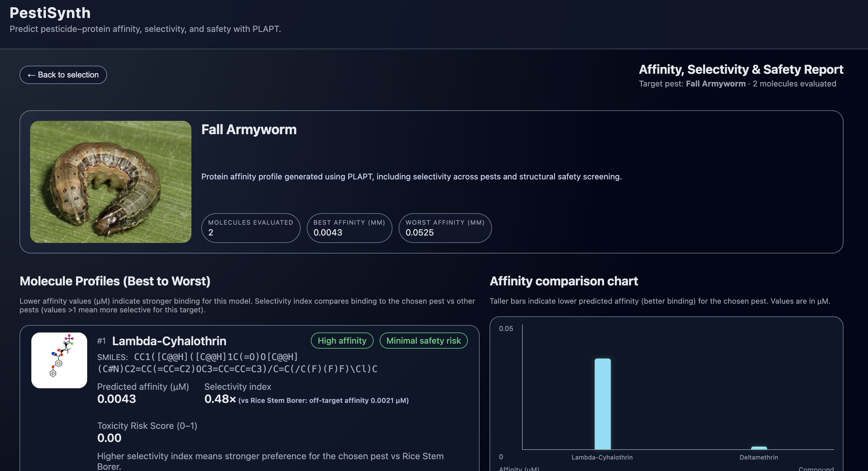Click the Toxicity Risk Score value 0.00
Image resolution: width=868 pixels, height=471 pixels.
pyautogui.click(x=109, y=438)
